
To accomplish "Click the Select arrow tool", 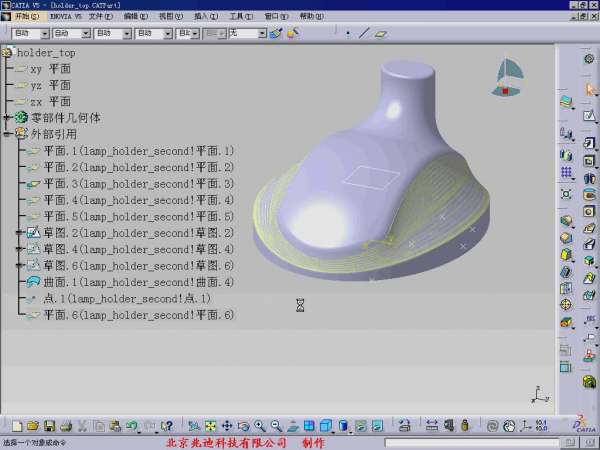I will (590, 89).
